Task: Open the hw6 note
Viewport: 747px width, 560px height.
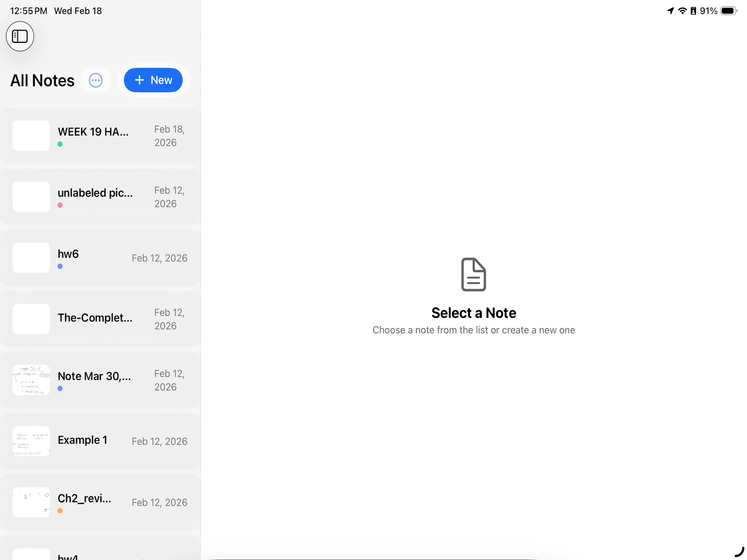Action: 100,258
